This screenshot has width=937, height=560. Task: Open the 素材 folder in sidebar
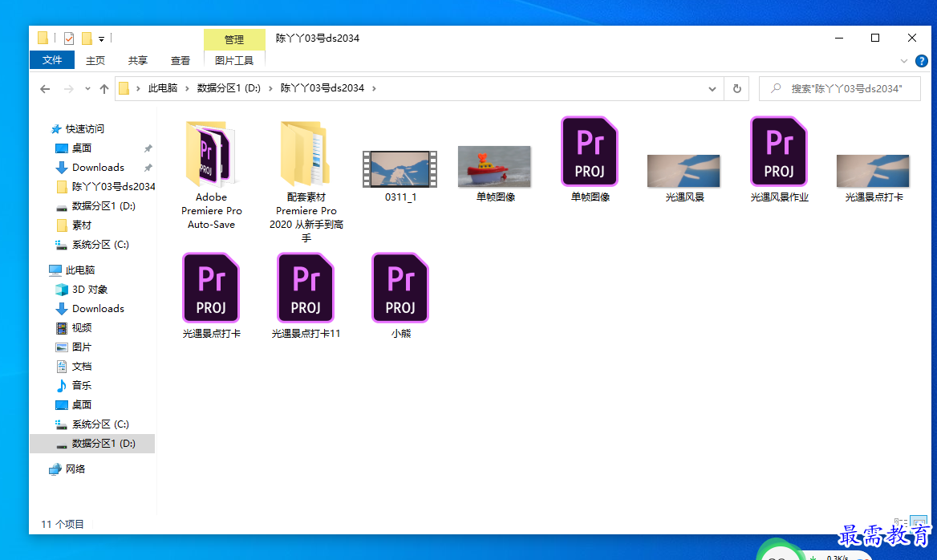pos(74,225)
